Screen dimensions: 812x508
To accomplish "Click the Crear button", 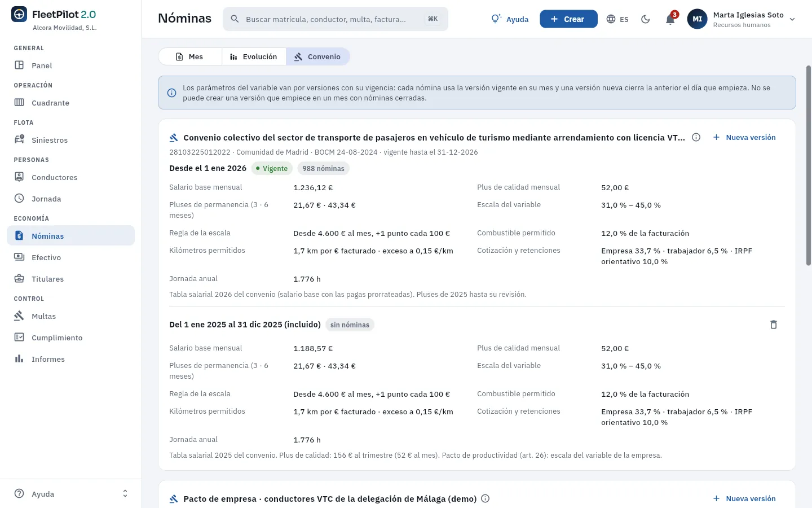I will pos(568,19).
